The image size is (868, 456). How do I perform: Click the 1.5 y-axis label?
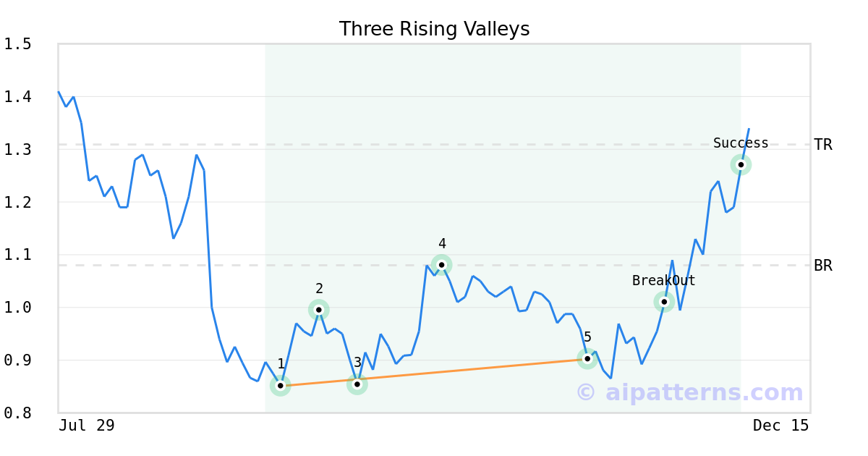tap(17, 44)
